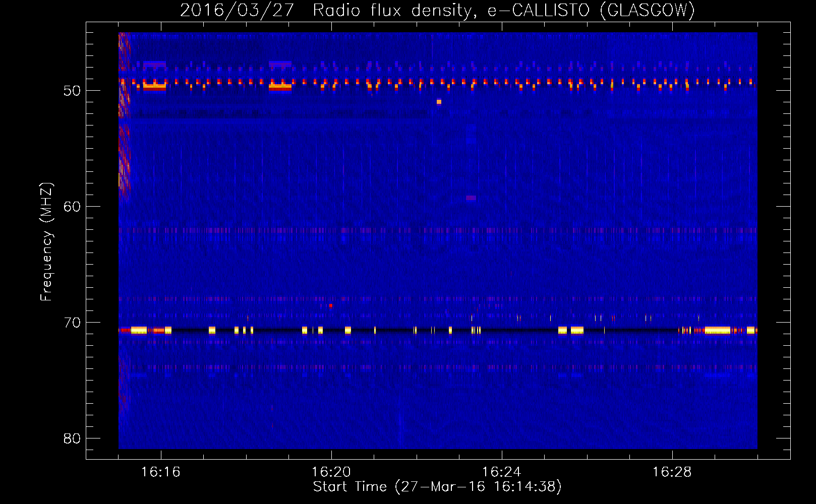This screenshot has width=816, height=504.
Task: Click the 70 MHz tick label
Action: click(x=72, y=323)
